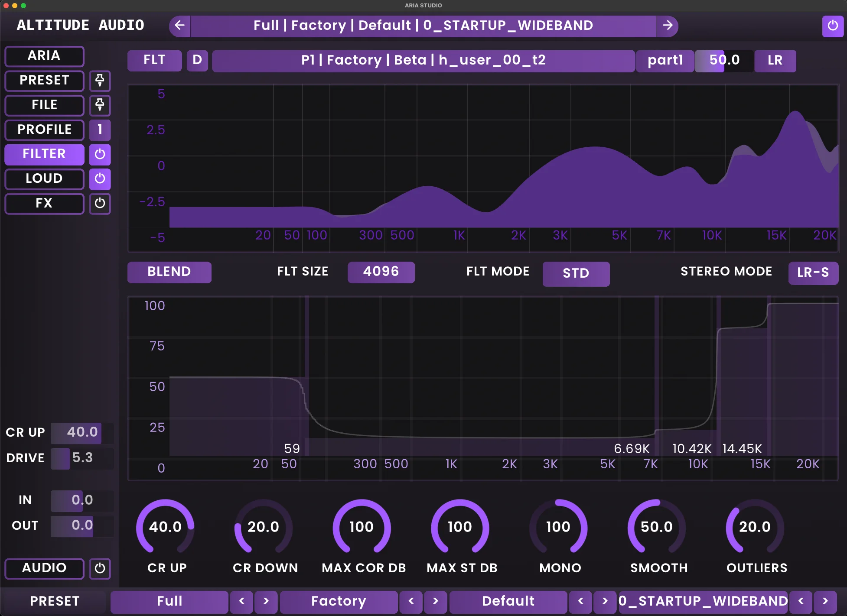Viewport: 847px width, 616px height.
Task: Click the left arrow on the preset navigator
Action: click(x=179, y=26)
